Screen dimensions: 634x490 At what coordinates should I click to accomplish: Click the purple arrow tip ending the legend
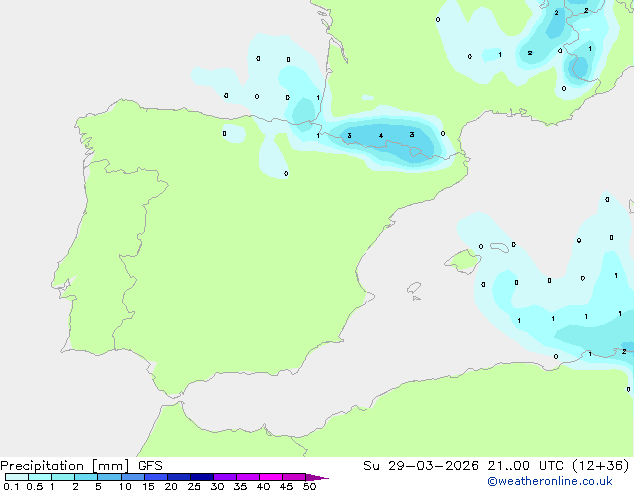(317, 477)
